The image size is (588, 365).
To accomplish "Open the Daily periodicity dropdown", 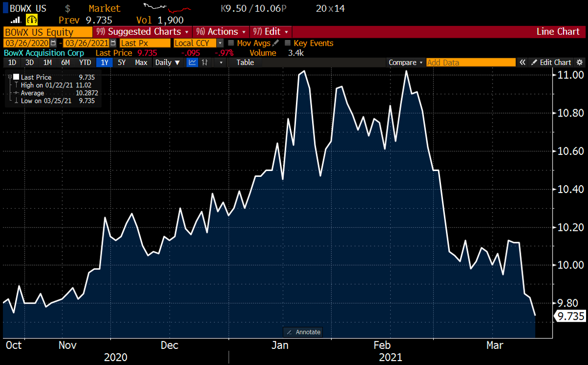I will [168, 62].
